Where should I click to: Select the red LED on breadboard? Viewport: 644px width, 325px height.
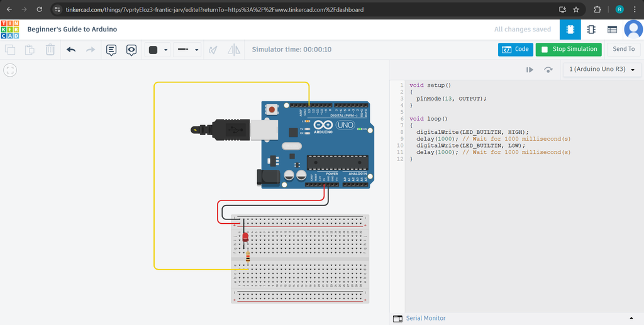245,237
